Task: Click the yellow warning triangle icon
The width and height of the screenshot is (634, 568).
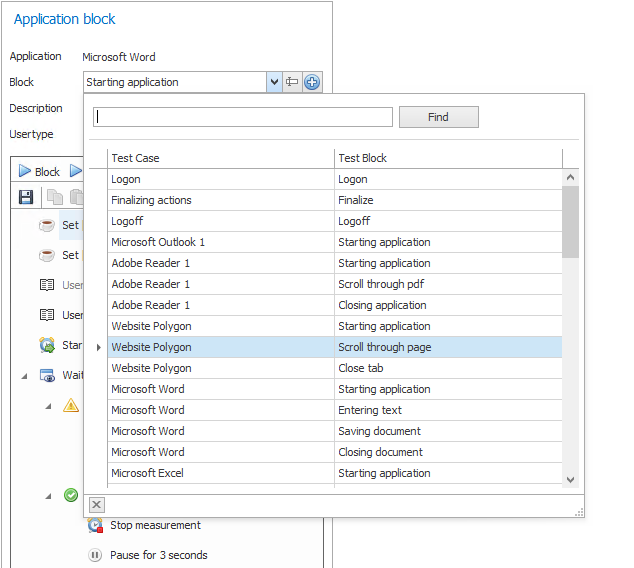Action: coord(71,405)
